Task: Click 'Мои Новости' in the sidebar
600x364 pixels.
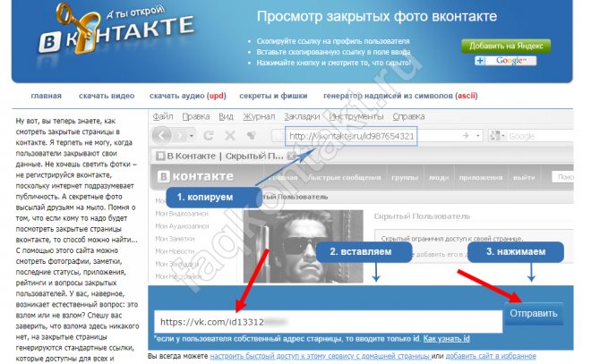Action: point(175,251)
